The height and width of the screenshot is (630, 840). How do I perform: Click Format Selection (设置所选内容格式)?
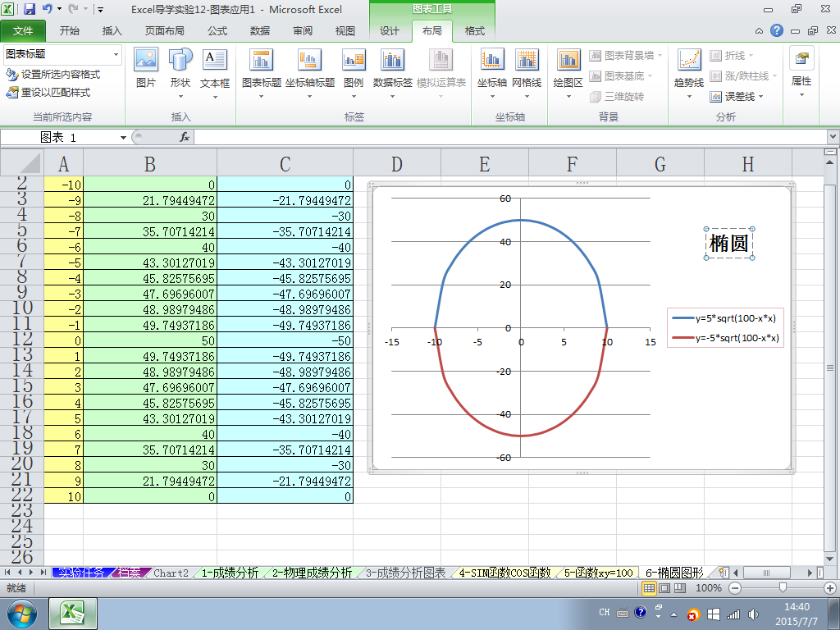coord(53,74)
